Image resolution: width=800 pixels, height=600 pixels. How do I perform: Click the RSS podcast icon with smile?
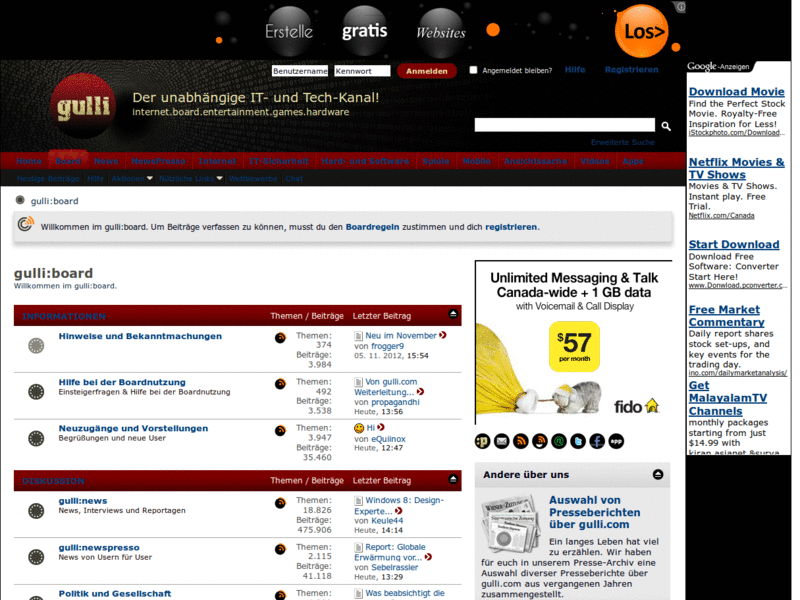540,441
